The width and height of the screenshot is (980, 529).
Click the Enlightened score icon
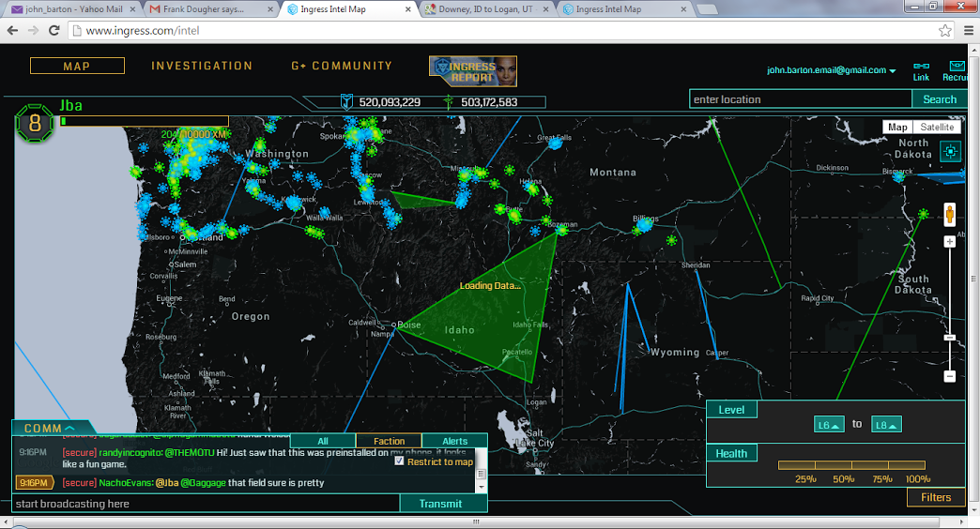448,101
